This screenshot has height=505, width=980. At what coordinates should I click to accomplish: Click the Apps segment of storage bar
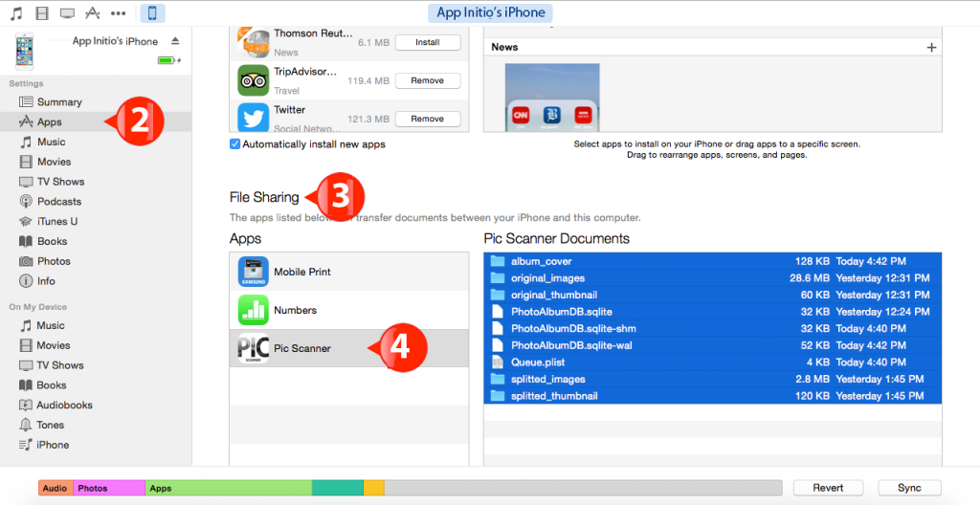click(229, 488)
